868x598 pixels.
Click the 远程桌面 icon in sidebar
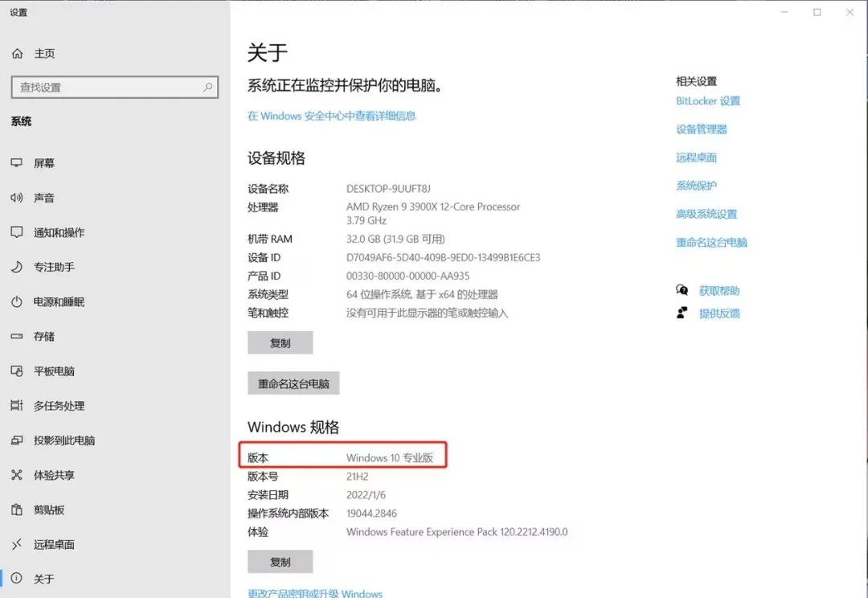click(17, 544)
